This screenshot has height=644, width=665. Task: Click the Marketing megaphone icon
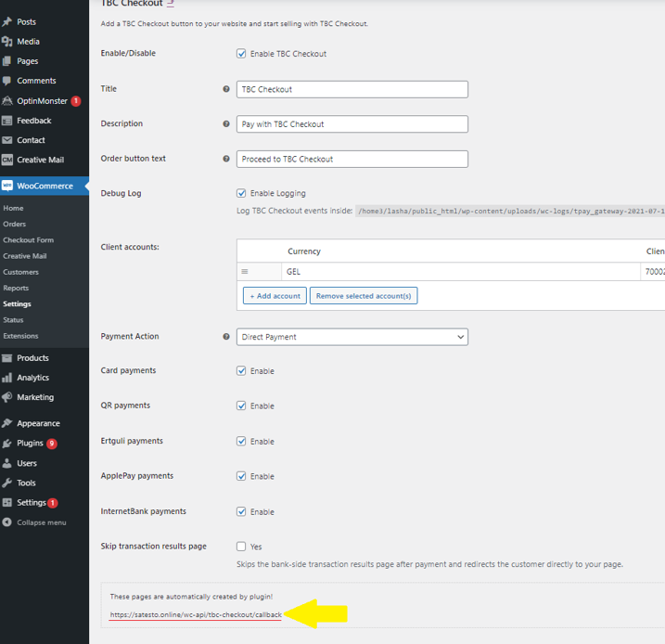[x=6, y=397]
